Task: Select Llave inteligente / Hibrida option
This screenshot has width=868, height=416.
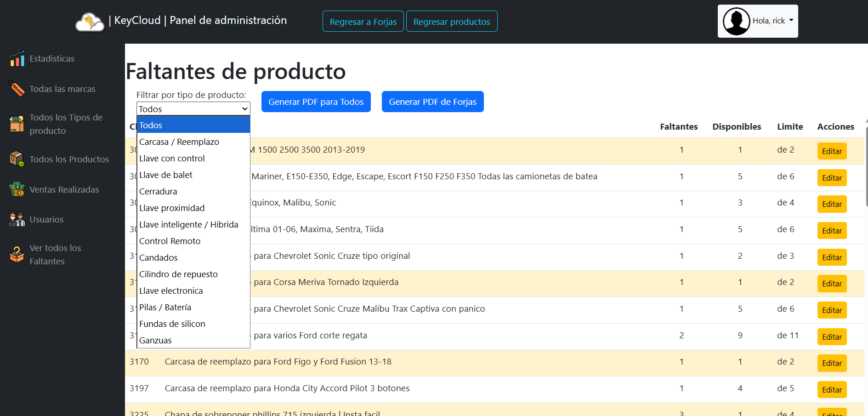Action: [188, 224]
